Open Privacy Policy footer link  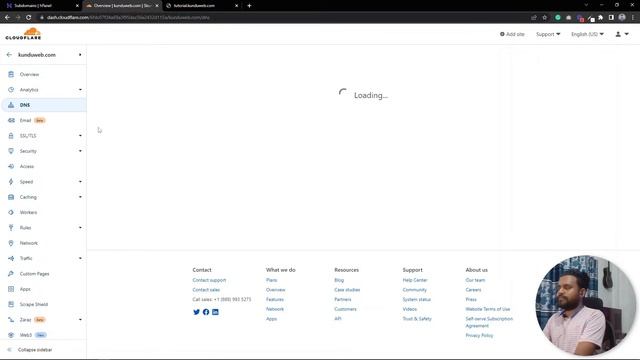[479, 335]
